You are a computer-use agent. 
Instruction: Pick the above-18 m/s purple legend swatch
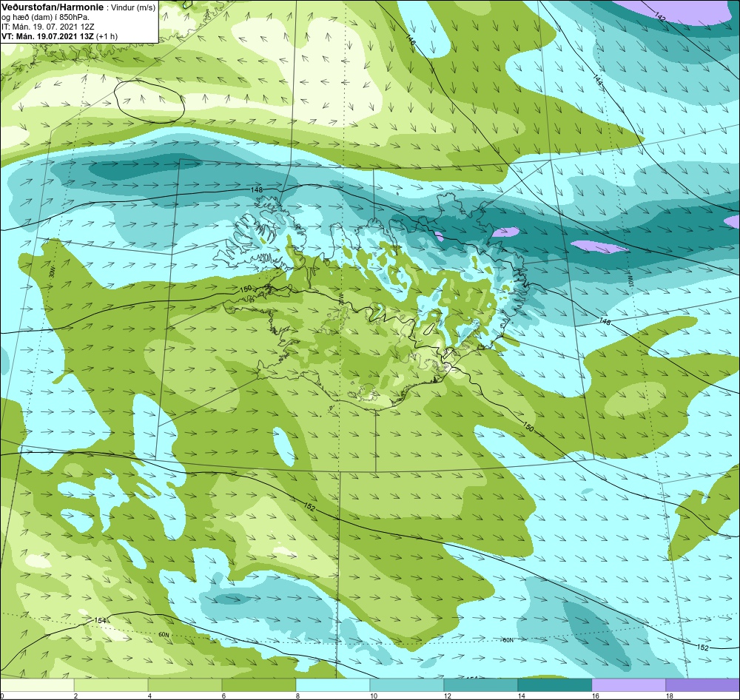click(x=703, y=684)
